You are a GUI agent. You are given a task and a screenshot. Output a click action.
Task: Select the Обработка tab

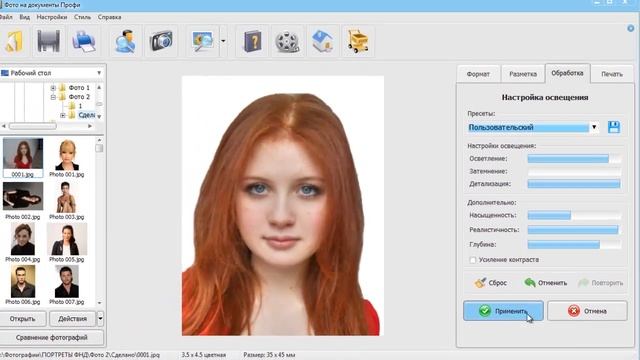(567, 73)
